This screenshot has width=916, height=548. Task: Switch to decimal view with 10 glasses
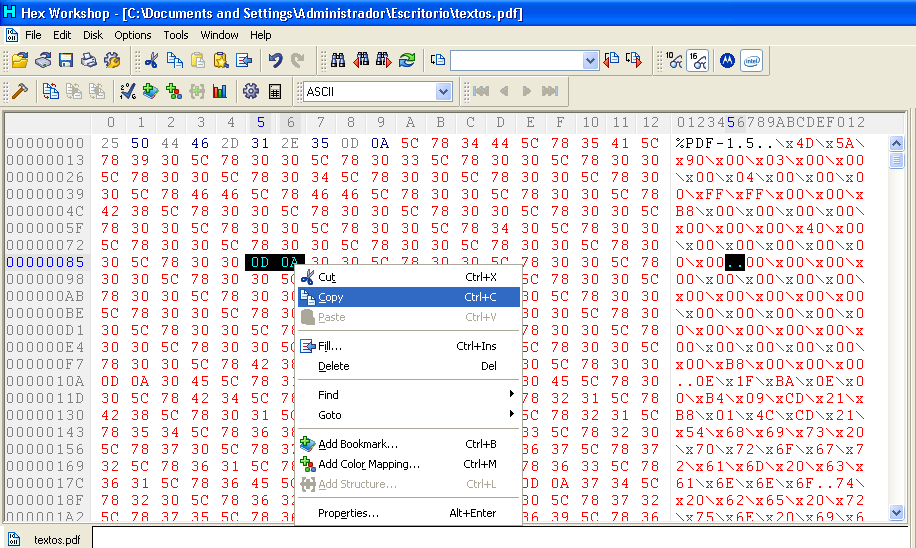(x=674, y=60)
